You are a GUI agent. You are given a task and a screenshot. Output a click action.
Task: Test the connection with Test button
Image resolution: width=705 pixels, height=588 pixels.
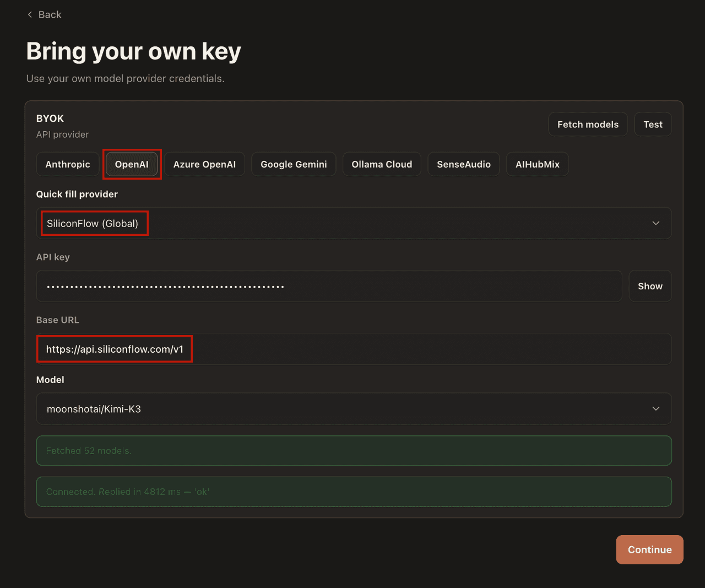pos(653,125)
